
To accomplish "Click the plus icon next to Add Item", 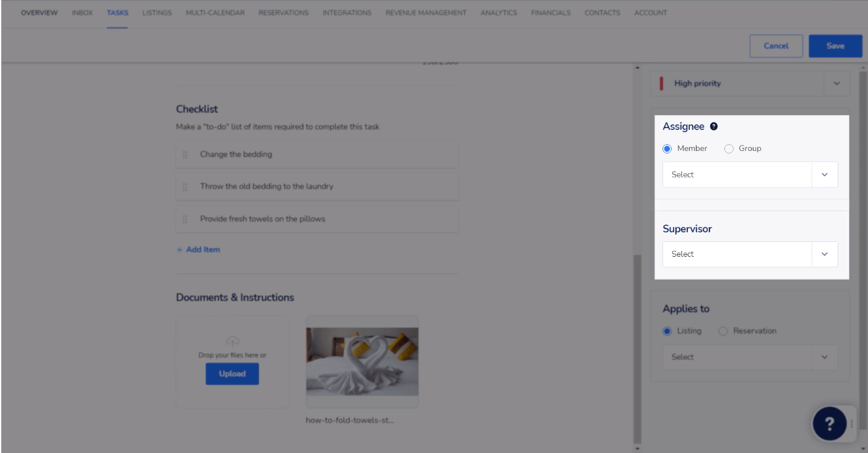I will 180,250.
